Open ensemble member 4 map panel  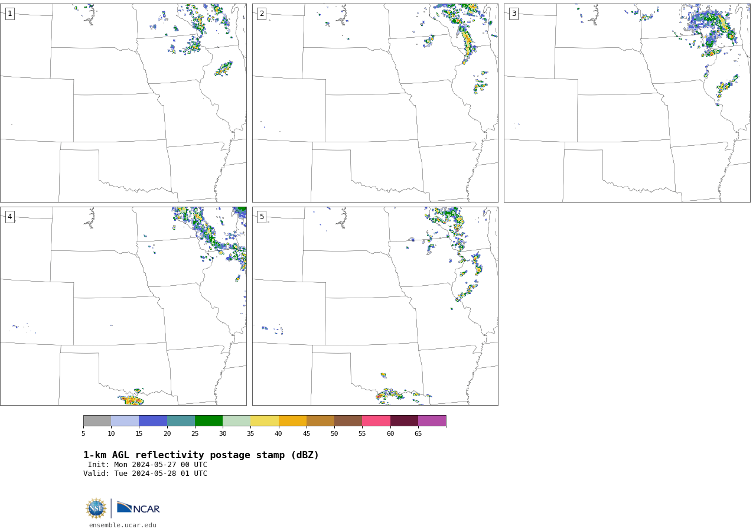[123, 306]
